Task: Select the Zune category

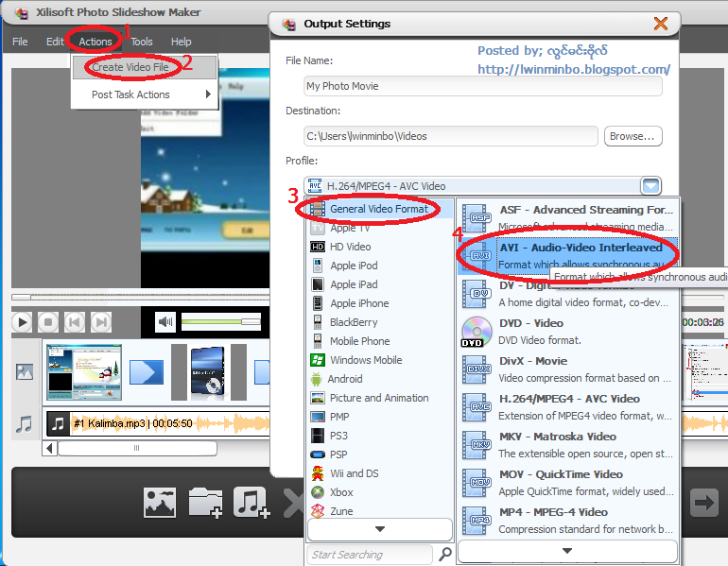Action: pos(379,511)
